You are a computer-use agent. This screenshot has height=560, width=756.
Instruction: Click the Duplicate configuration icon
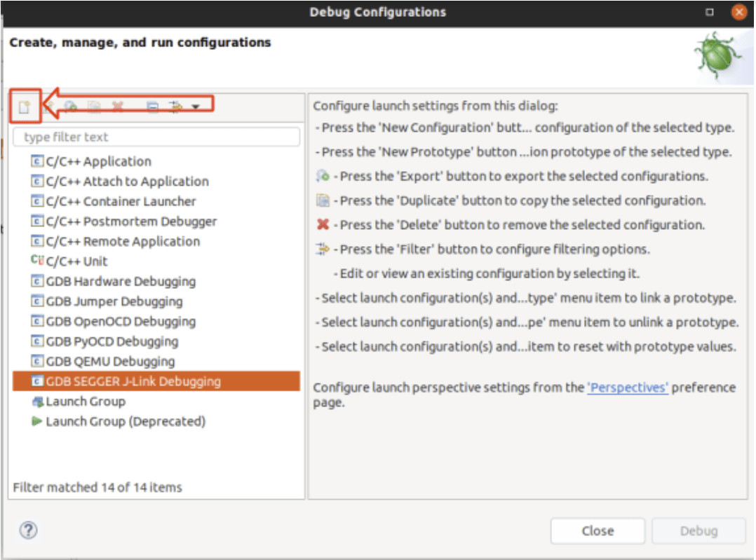coord(93,106)
